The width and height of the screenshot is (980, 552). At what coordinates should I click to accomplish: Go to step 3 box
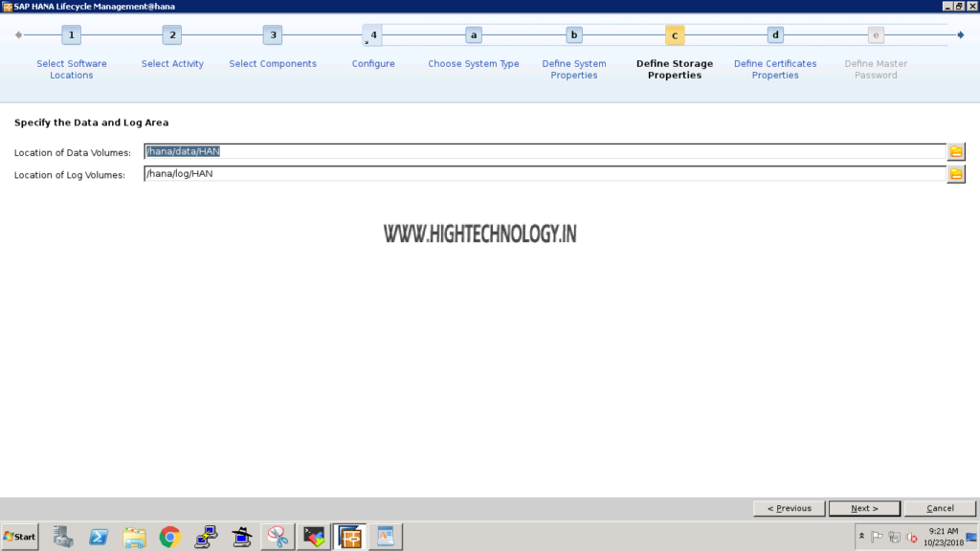(x=273, y=35)
